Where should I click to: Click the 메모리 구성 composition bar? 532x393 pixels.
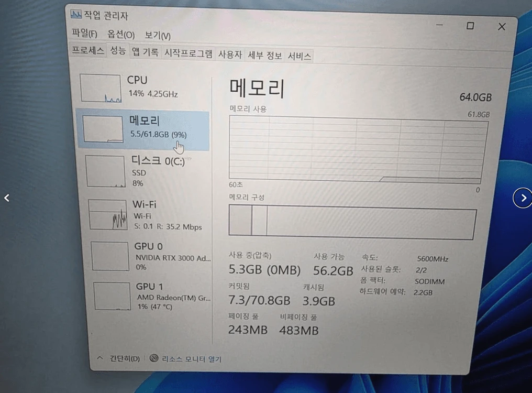coord(352,223)
